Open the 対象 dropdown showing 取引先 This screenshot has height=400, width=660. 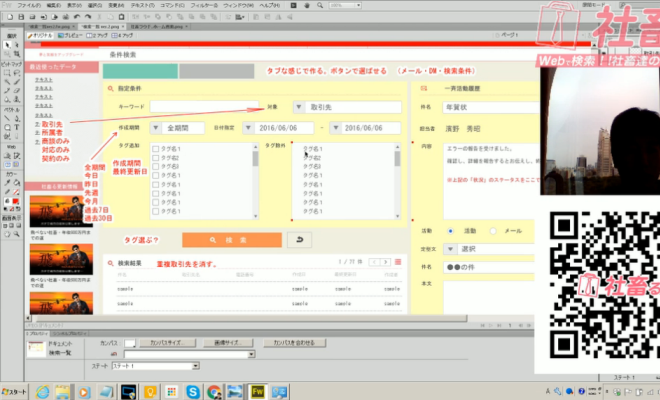[300, 106]
